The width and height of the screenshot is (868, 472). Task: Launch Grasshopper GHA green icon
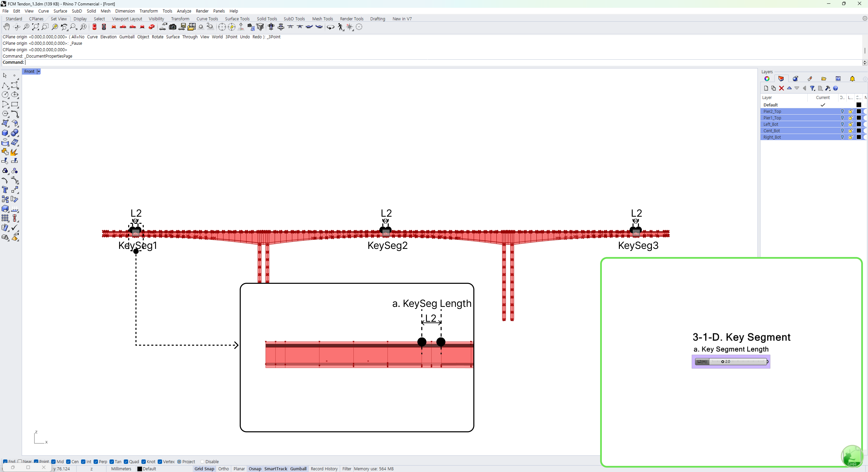(x=852, y=457)
